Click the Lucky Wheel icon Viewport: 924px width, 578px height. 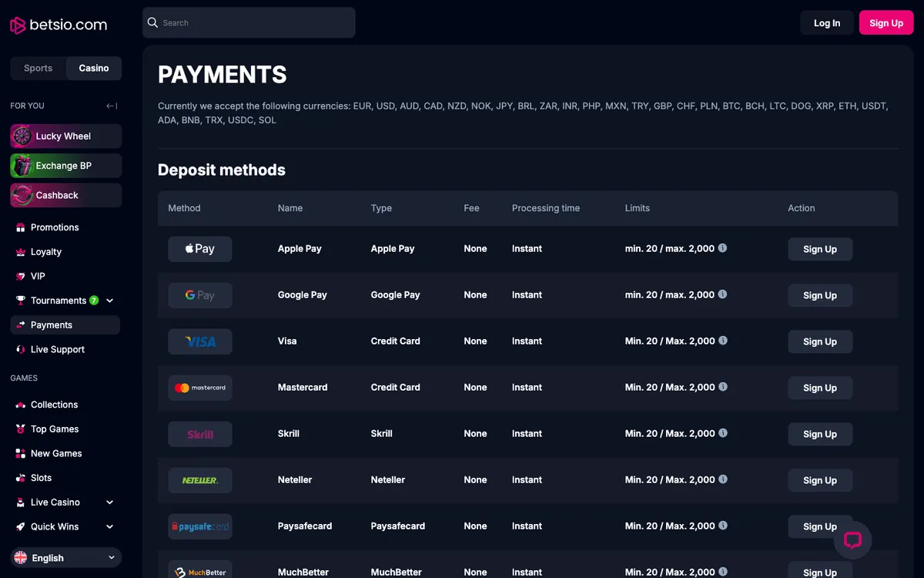[22, 136]
